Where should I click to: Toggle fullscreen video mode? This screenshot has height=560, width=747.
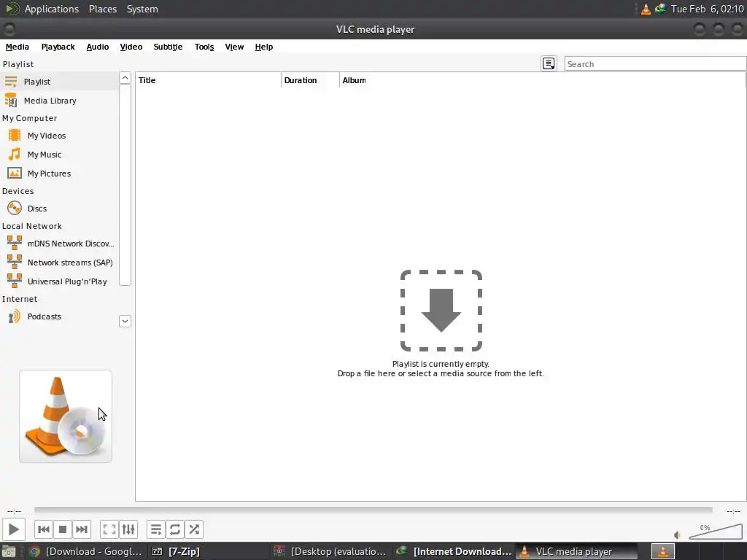click(109, 529)
